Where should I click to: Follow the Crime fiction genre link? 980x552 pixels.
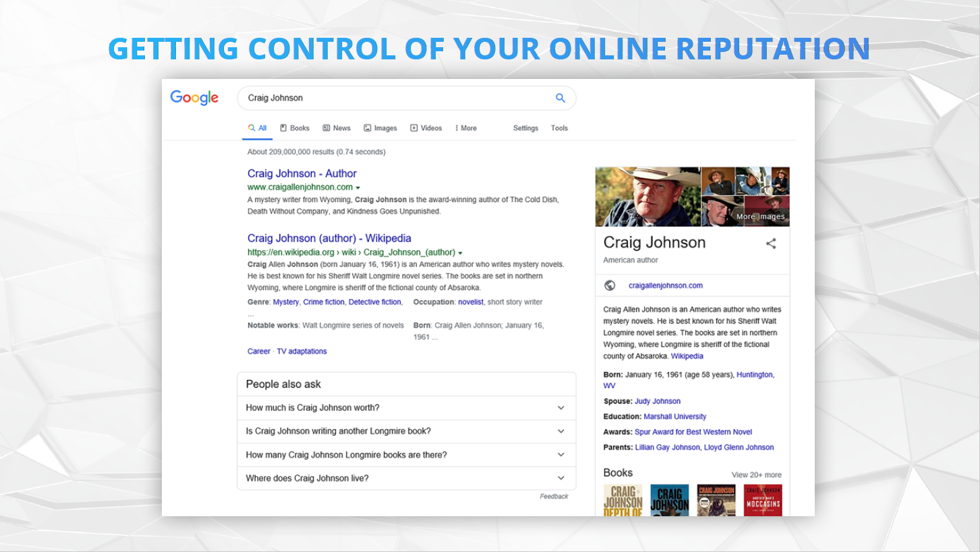pos(324,302)
